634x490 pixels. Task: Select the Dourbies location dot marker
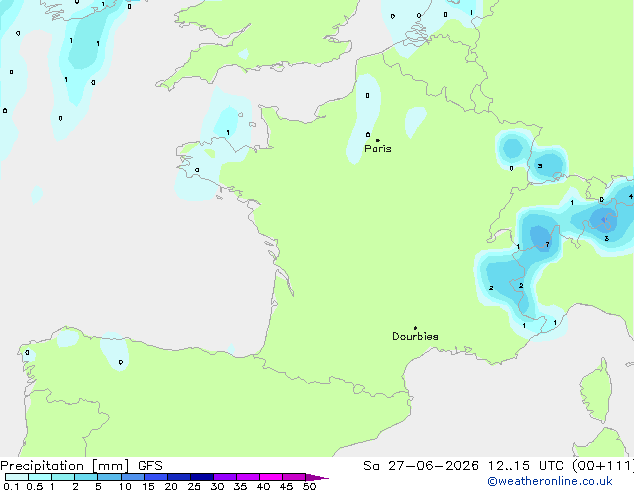pyautogui.click(x=415, y=328)
